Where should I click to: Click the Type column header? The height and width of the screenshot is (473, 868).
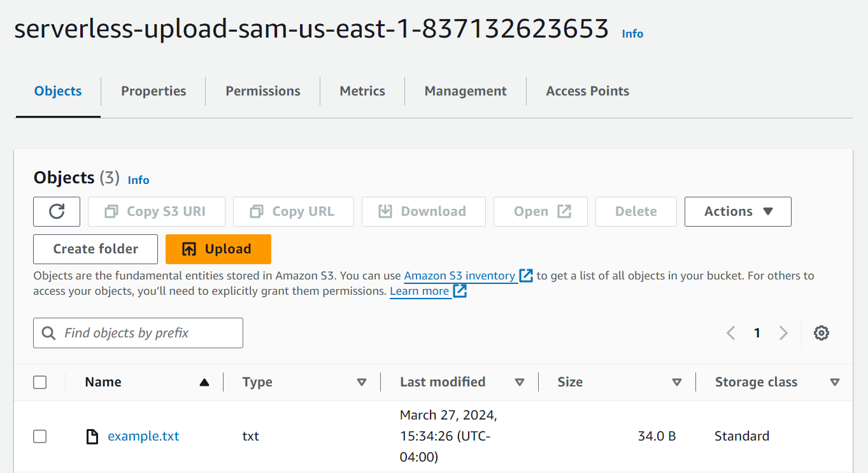point(257,382)
